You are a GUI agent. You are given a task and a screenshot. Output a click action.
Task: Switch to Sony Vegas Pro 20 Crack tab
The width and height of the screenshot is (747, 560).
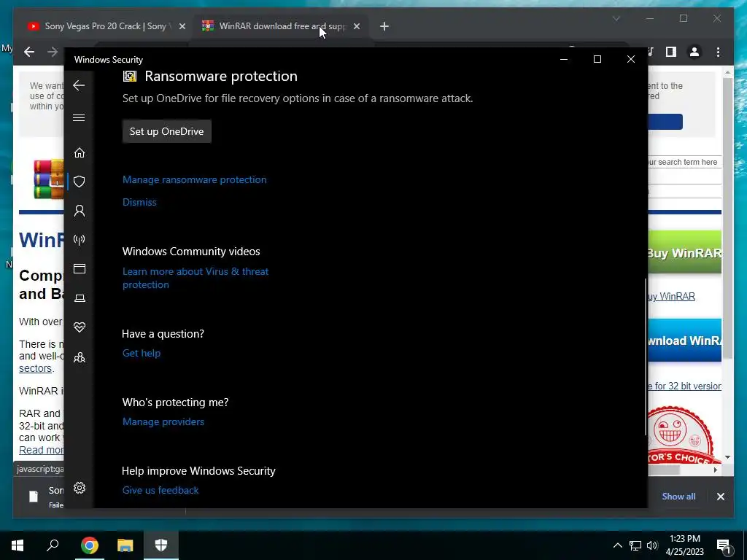point(105,26)
